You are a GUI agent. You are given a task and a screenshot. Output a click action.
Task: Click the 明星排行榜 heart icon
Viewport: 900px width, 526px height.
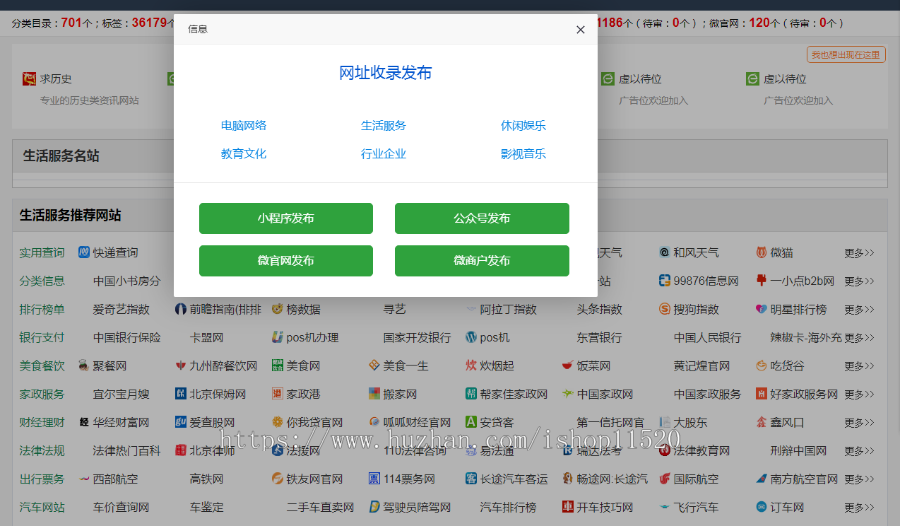pyautogui.click(x=761, y=309)
